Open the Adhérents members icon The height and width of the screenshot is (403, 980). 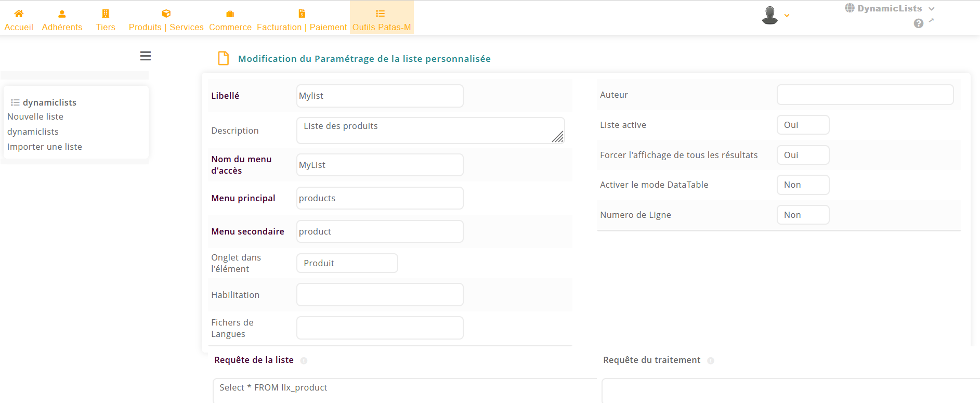point(62,14)
